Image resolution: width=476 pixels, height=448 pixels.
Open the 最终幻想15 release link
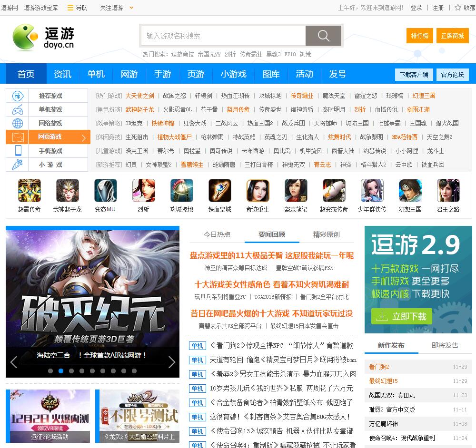(x=383, y=381)
